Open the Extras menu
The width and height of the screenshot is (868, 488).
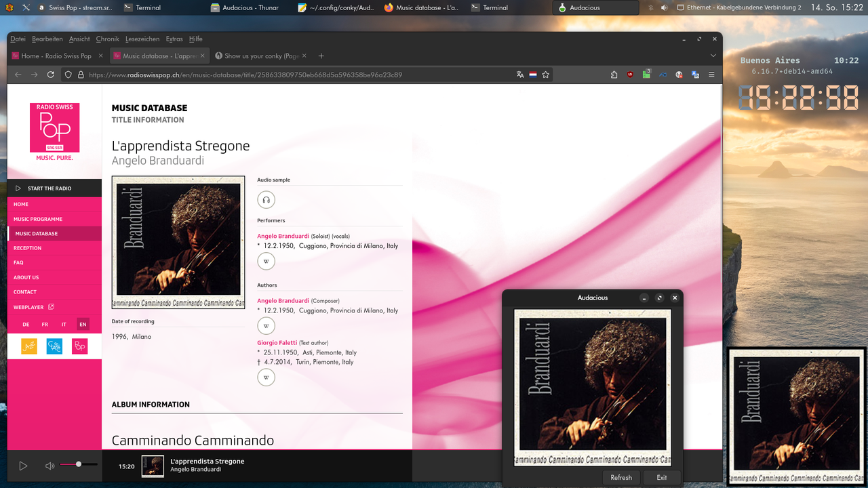pyautogui.click(x=174, y=39)
